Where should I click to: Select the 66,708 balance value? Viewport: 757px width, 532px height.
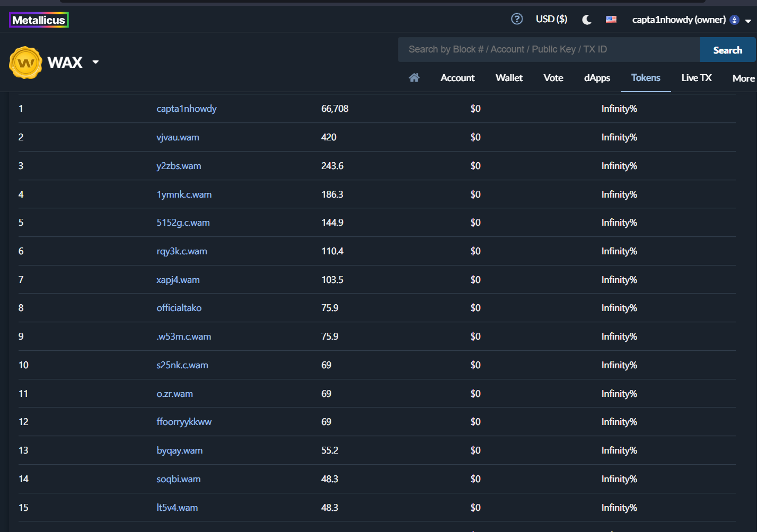click(335, 109)
